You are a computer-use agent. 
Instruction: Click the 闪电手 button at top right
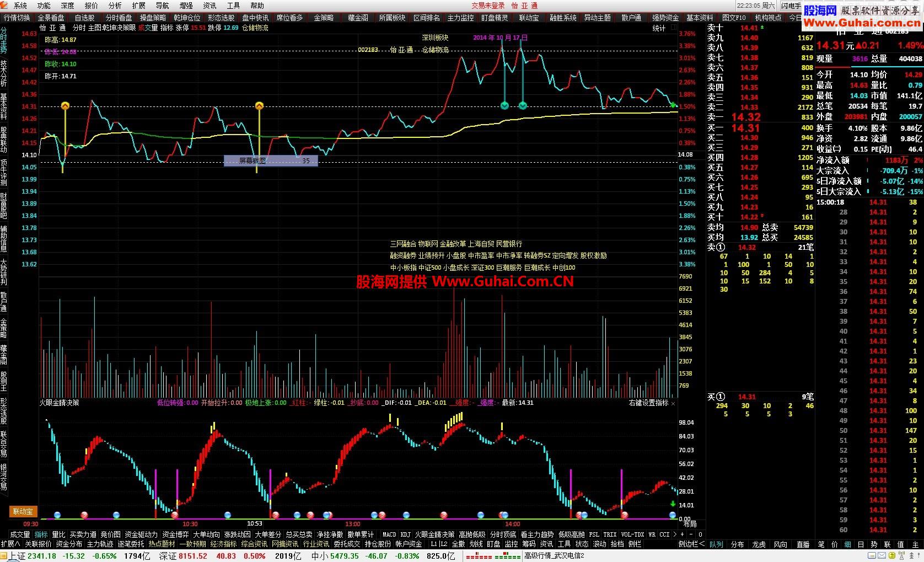791,6
